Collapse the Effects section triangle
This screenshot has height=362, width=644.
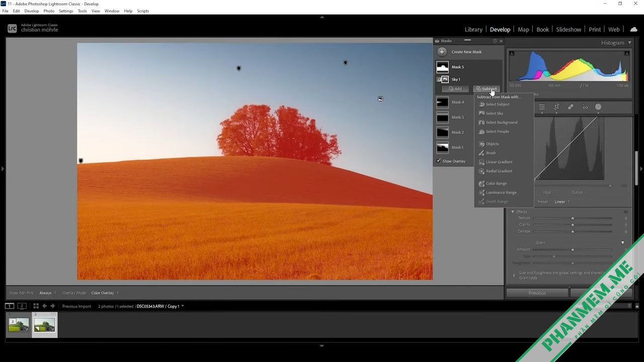[513, 212]
